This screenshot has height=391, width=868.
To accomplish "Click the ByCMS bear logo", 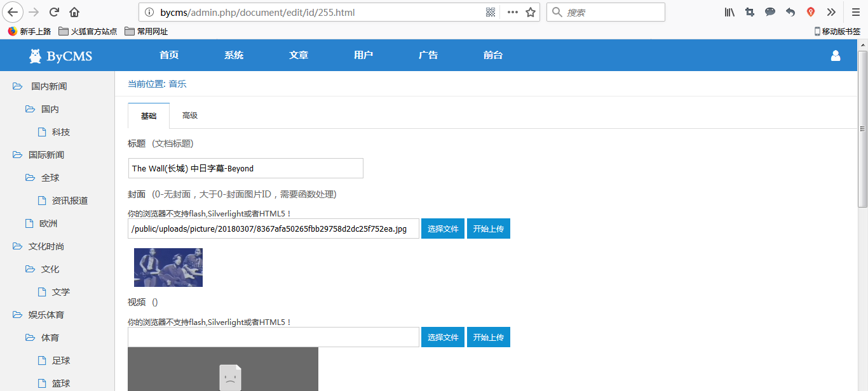I will click(36, 56).
